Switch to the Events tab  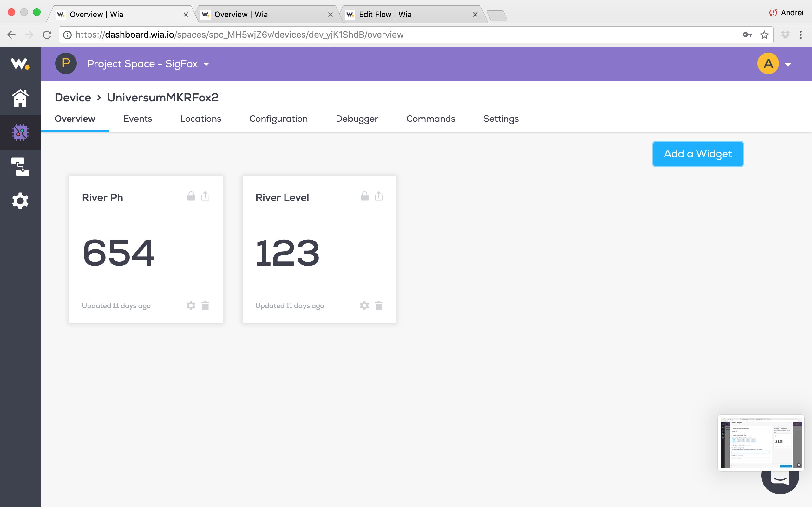[138, 119]
